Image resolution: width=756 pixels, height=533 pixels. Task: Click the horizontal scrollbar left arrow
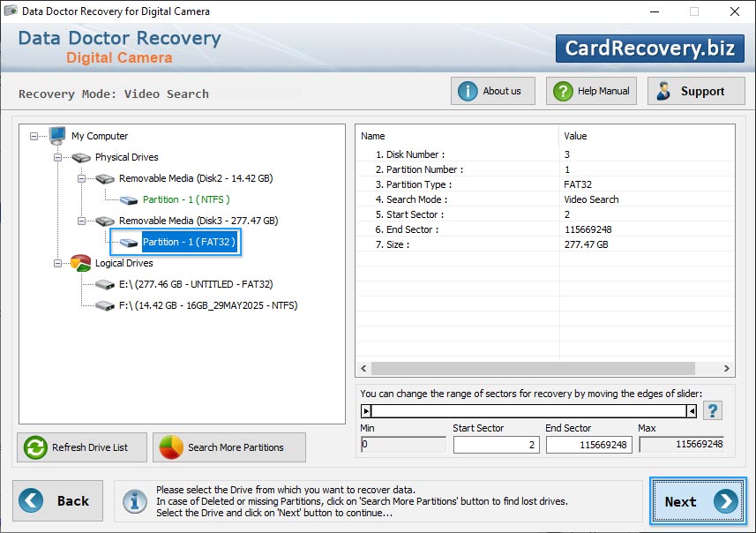(x=363, y=369)
